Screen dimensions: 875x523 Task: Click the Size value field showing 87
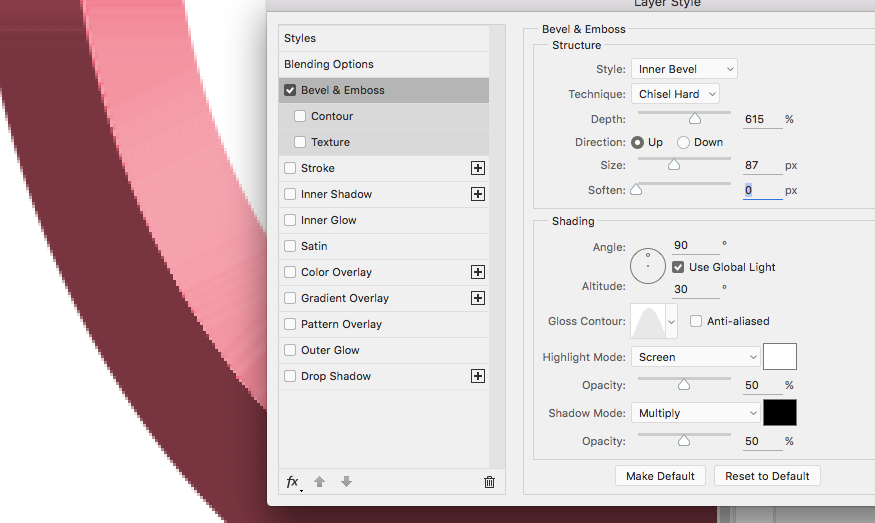762,166
